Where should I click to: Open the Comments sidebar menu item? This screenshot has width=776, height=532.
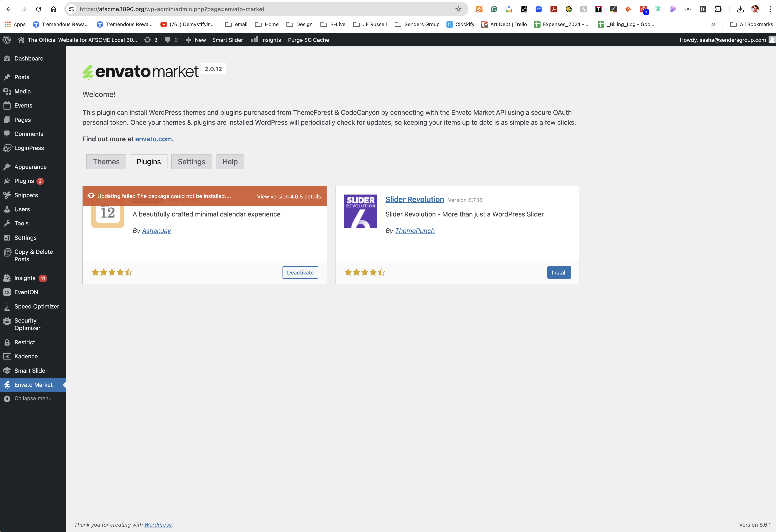[x=33, y=134]
